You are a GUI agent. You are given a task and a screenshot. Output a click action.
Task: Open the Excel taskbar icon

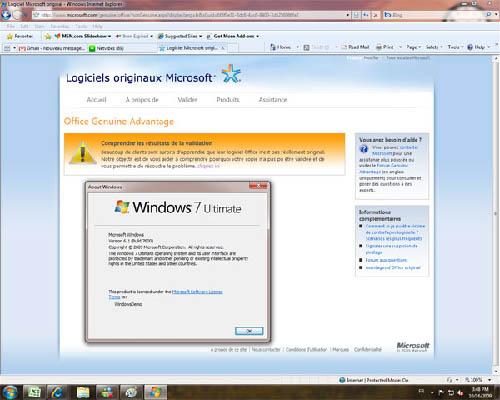coord(34,392)
